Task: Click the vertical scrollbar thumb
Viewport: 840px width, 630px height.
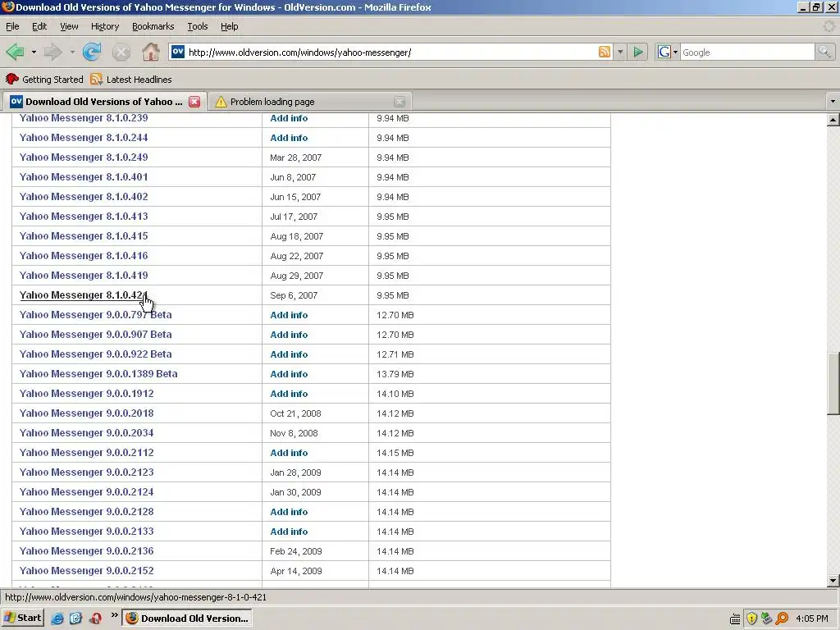Action: point(833,383)
